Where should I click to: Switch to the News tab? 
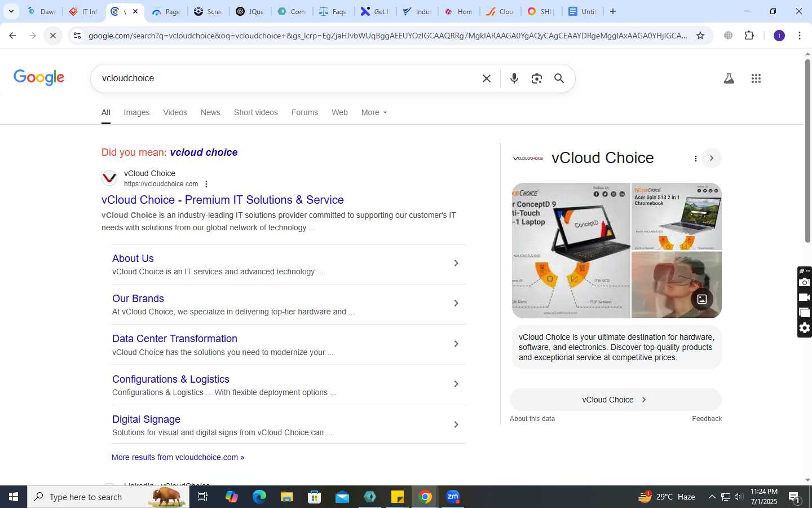point(210,112)
